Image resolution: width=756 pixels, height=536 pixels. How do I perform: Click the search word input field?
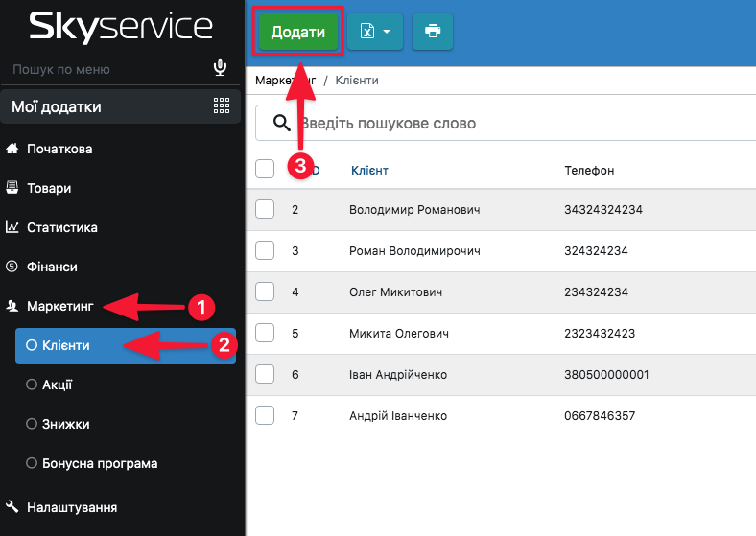[518, 124]
